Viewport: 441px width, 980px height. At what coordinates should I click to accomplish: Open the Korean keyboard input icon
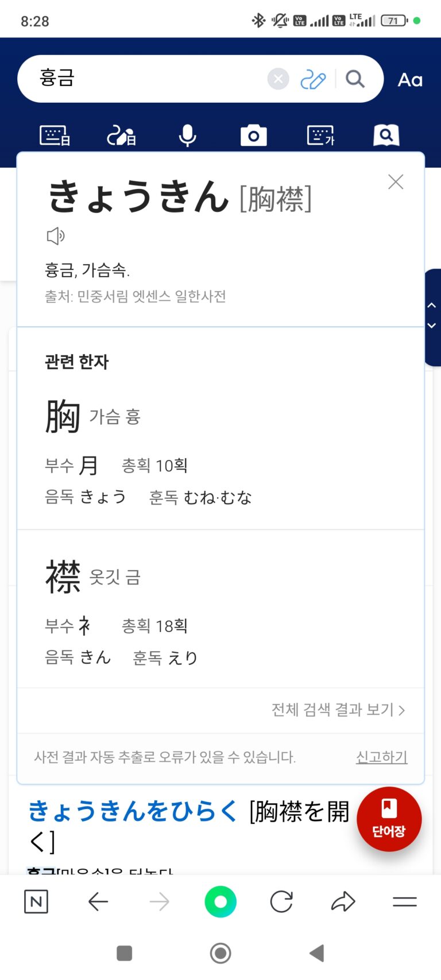[320, 135]
